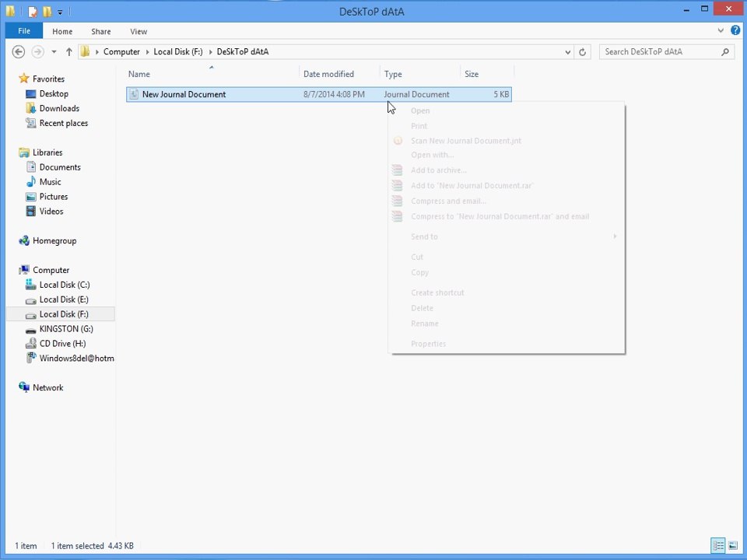Viewport: 747px width, 560px height.
Task: Click Local Disk (F:) in the breadcrumb
Action: coord(177,51)
